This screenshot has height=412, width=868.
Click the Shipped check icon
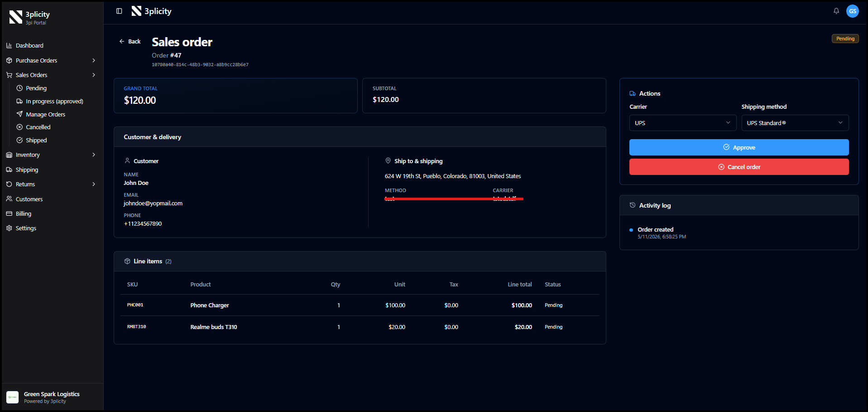(x=19, y=141)
